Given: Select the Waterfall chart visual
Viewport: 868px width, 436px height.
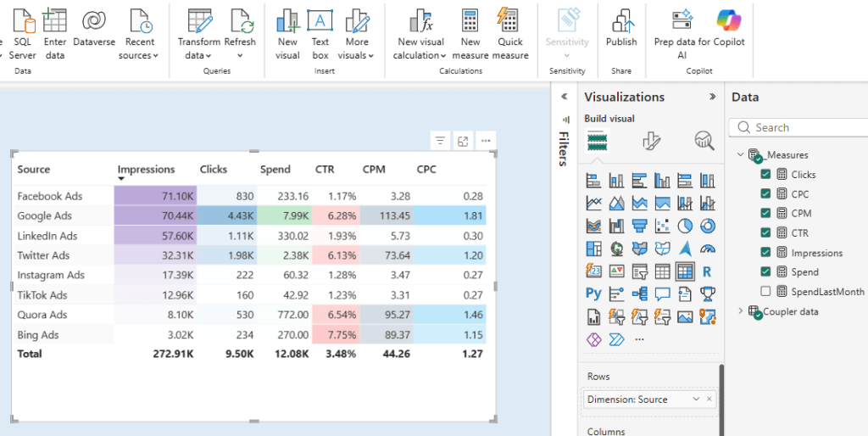Looking at the screenshot, I should (x=617, y=226).
